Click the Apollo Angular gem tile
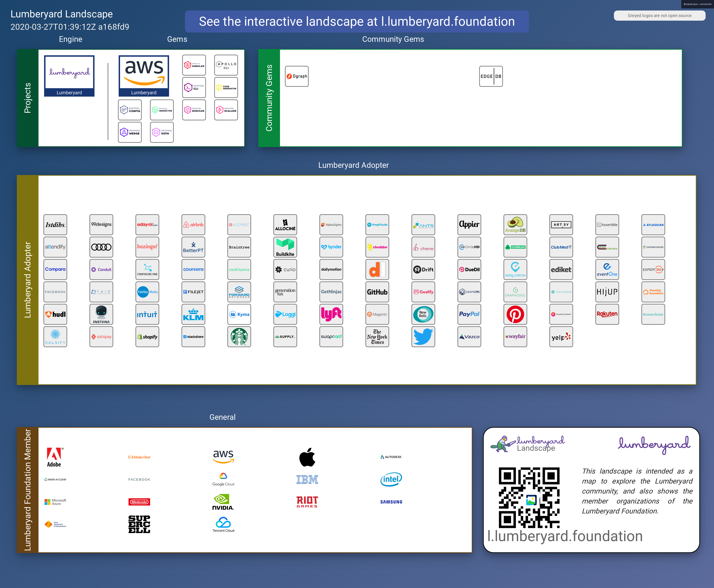 click(194, 65)
